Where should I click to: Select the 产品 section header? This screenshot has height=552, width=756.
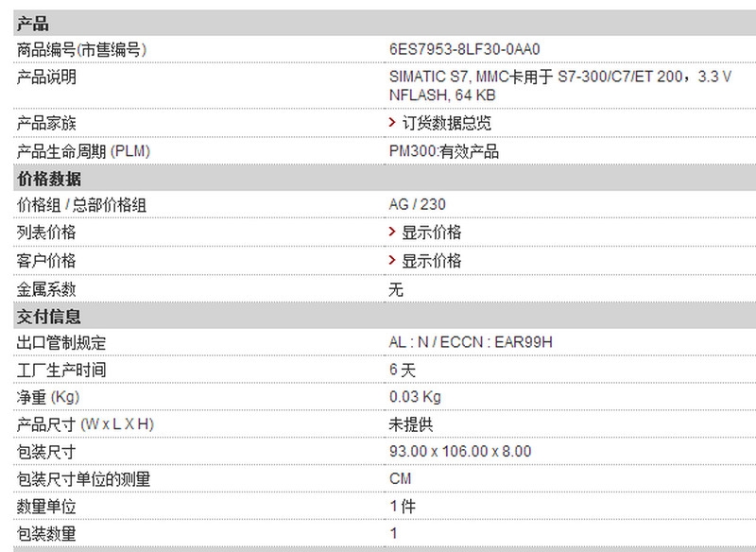pyautogui.click(x=385, y=23)
